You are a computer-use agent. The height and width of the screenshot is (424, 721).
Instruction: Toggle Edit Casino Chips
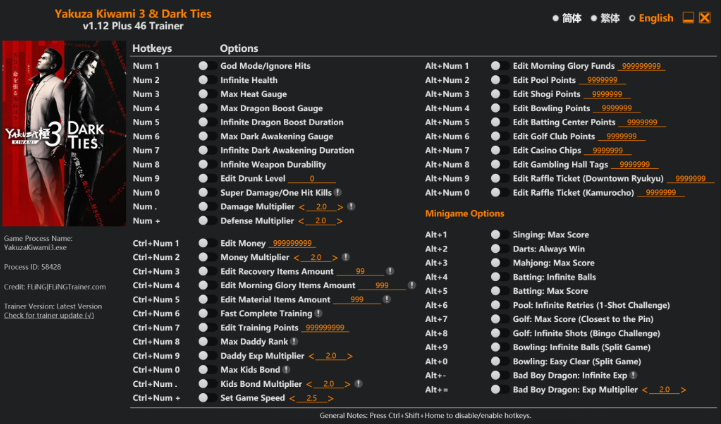pyautogui.click(x=500, y=150)
